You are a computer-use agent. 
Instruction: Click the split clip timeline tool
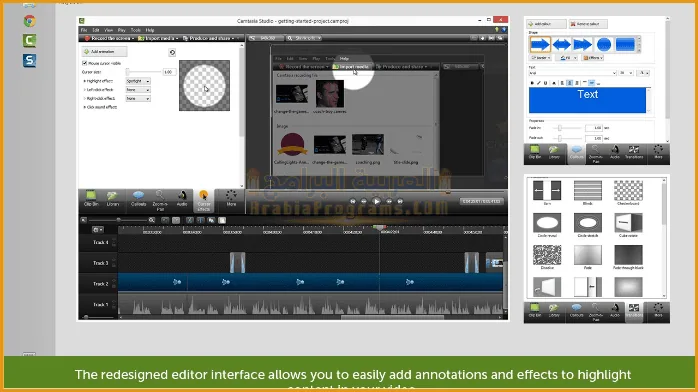[x=201, y=220]
